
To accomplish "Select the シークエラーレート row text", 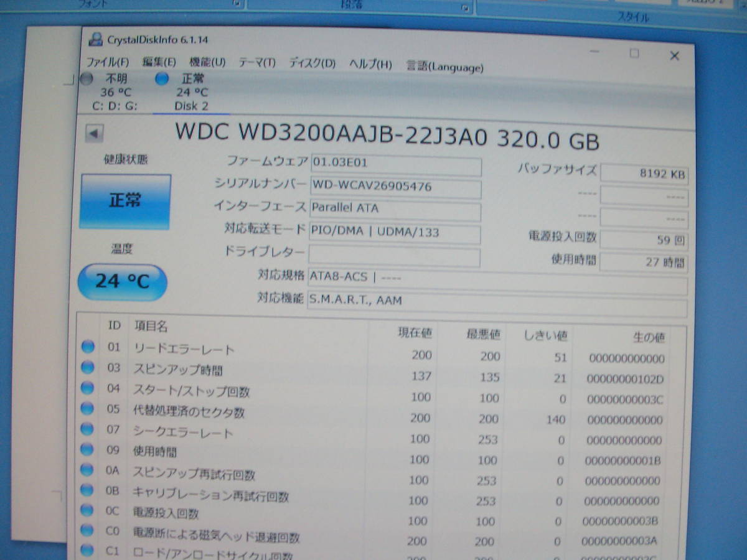I will pyautogui.click(x=183, y=432).
